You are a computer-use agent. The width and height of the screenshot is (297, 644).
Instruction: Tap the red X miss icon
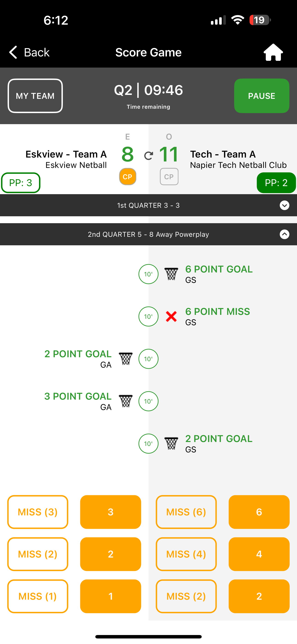click(171, 316)
